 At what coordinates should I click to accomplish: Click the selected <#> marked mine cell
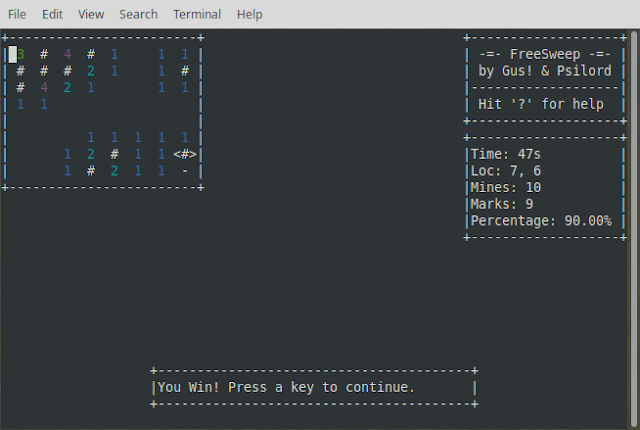click(x=185, y=154)
